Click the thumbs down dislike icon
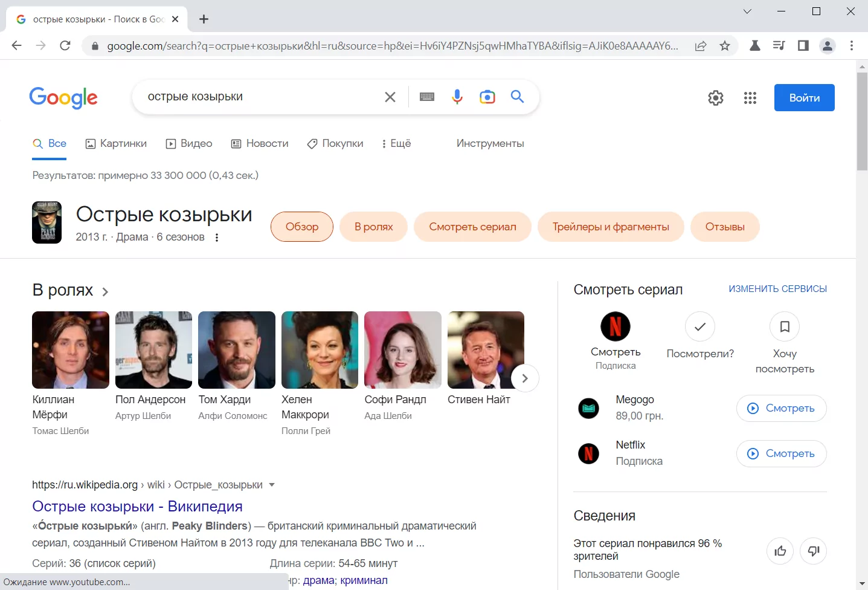Screen dimensions: 868x590 point(814,551)
